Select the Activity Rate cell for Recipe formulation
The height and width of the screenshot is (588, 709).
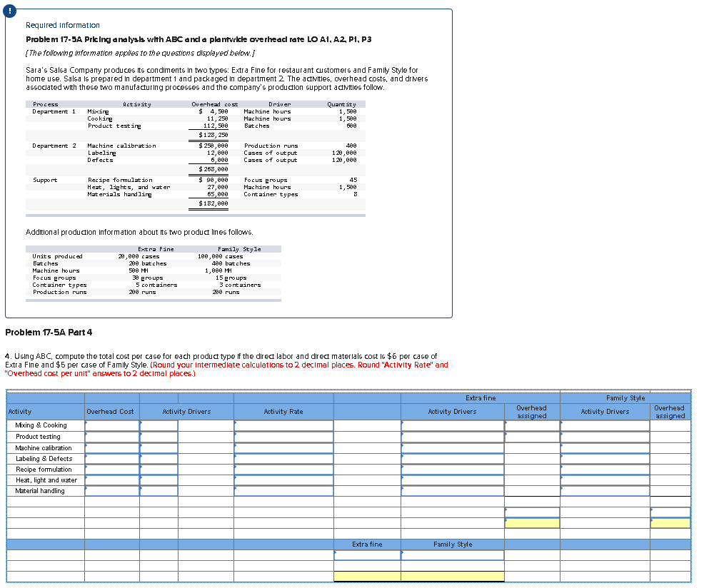(283, 469)
